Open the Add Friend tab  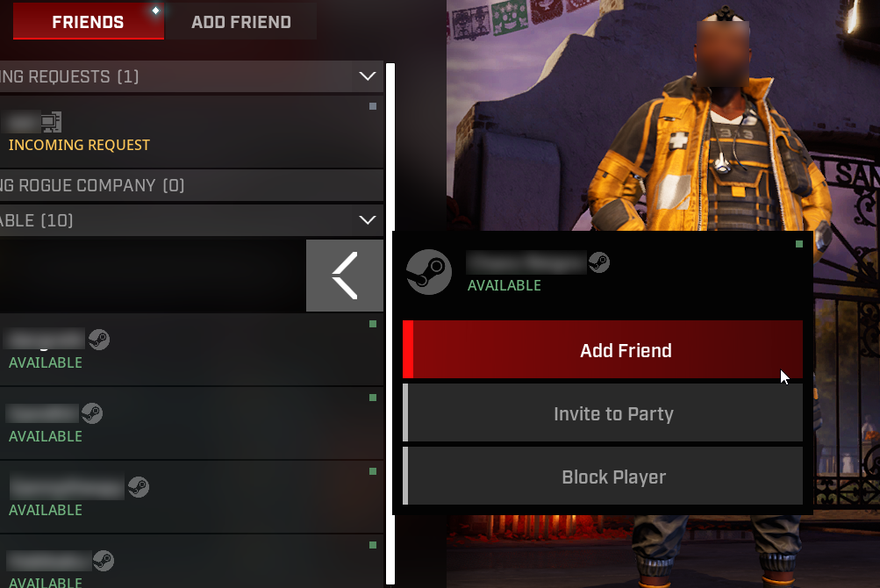[241, 22]
